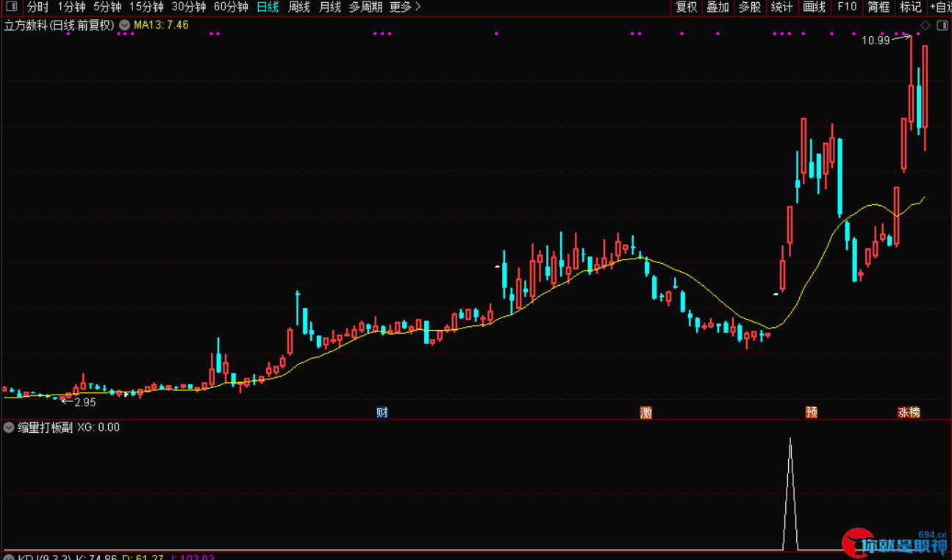
Task: Click the MA13: 7.46 indicator label
Action: 161,25
